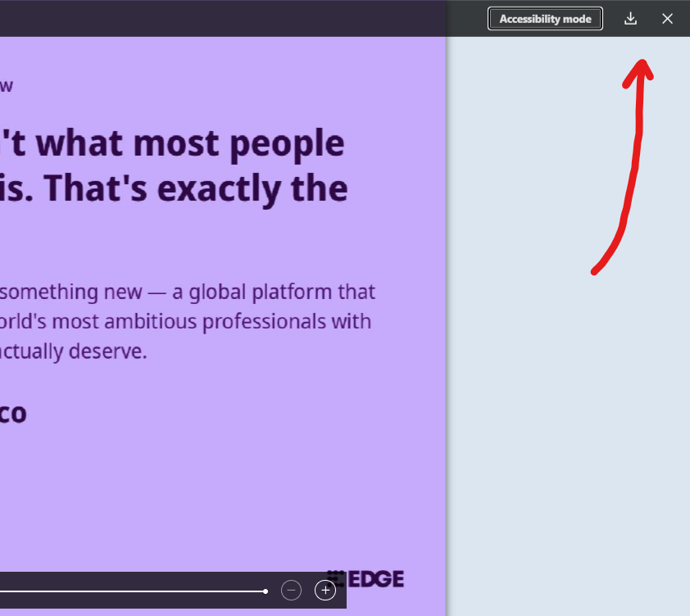Click the empty light blue side panel
This screenshot has height=616, width=690.
[565, 410]
